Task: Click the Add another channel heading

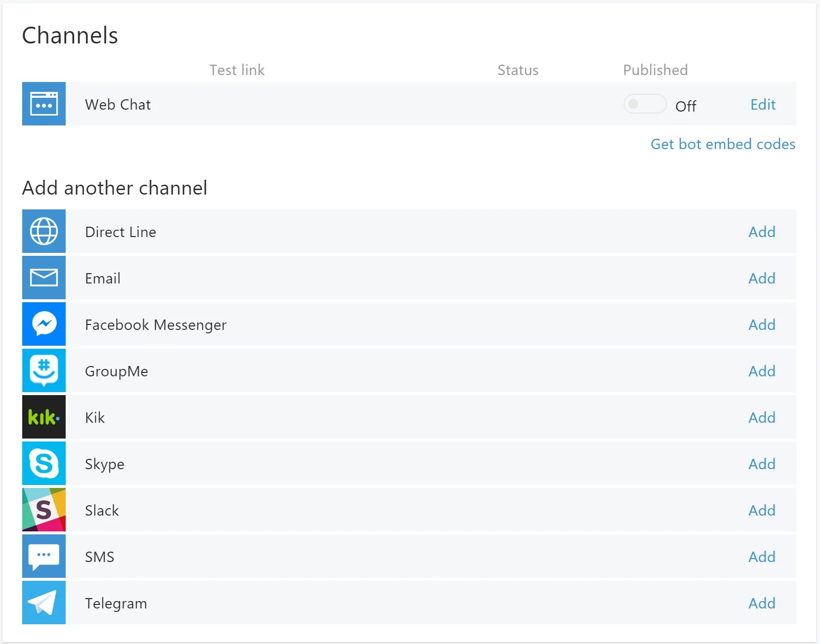Action: point(115,188)
